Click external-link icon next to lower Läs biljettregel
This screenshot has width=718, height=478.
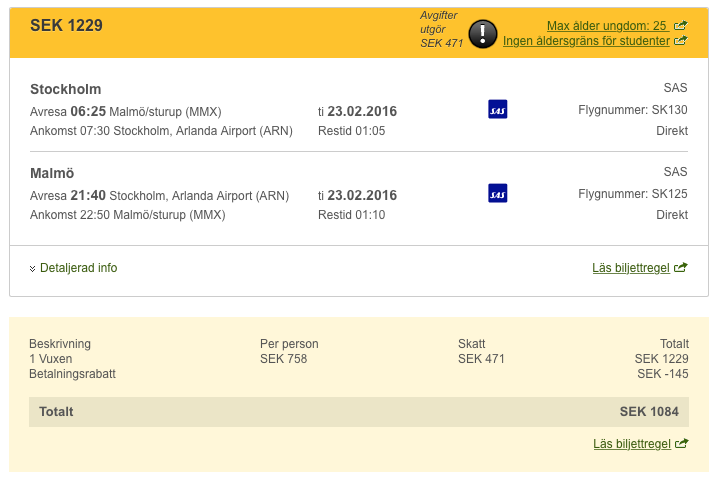click(681, 444)
